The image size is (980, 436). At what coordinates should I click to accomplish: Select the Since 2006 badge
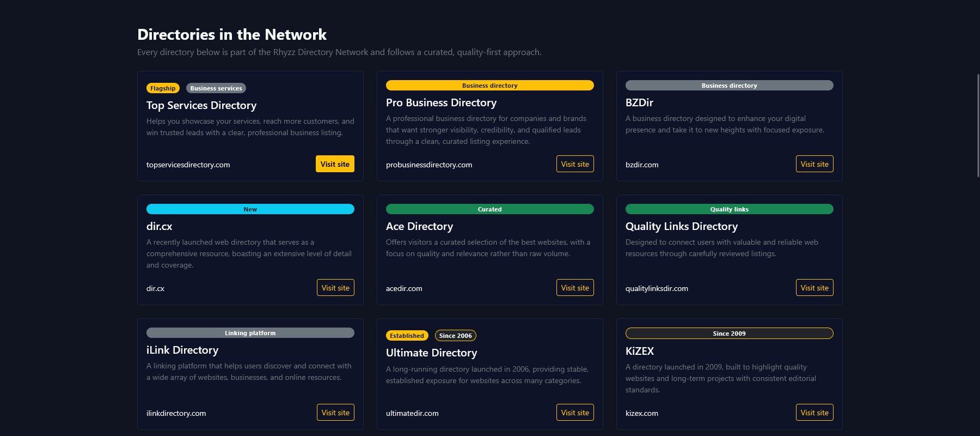click(456, 335)
